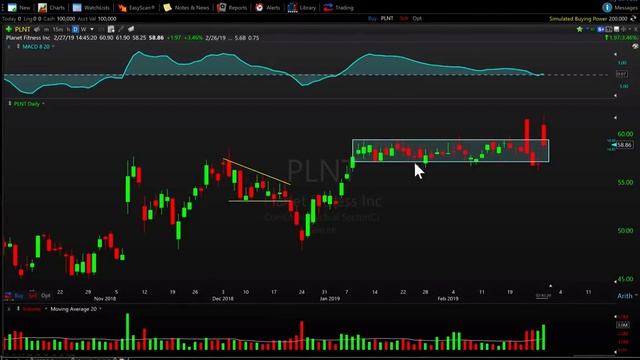Image resolution: width=640 pixels, height=360 pixels.
Task: Click the current date marker on time axis
Action: [x=543, y=296]
